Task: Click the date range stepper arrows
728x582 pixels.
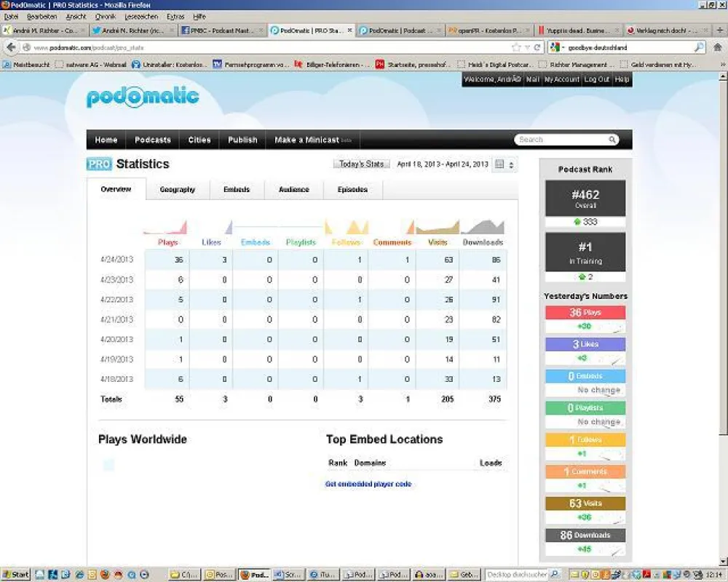Action: (511, 164)
